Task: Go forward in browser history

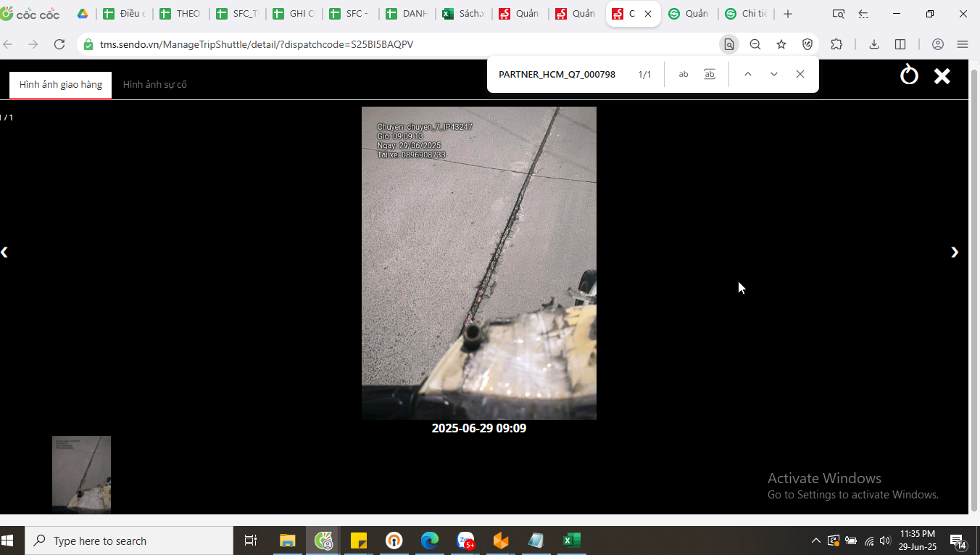Action: [x=33, y=44]
